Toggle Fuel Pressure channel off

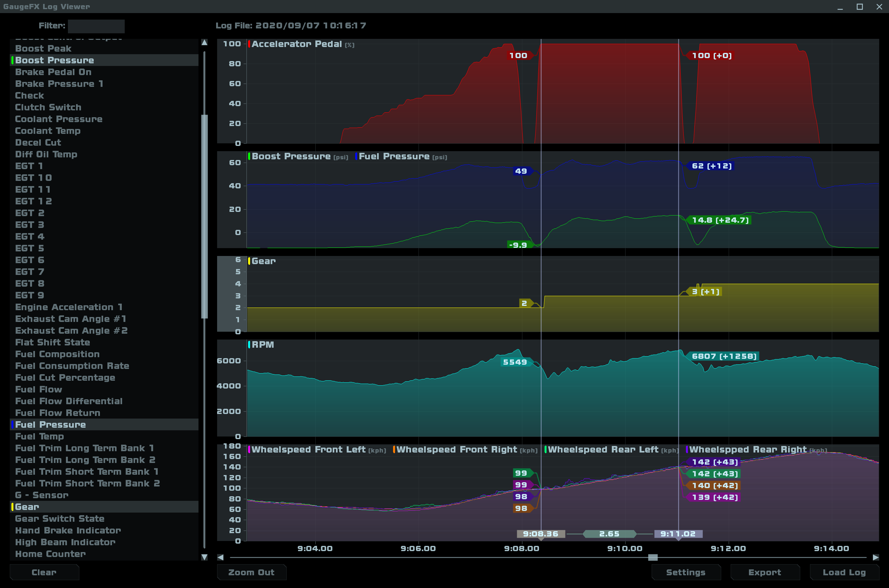(51, 424)
